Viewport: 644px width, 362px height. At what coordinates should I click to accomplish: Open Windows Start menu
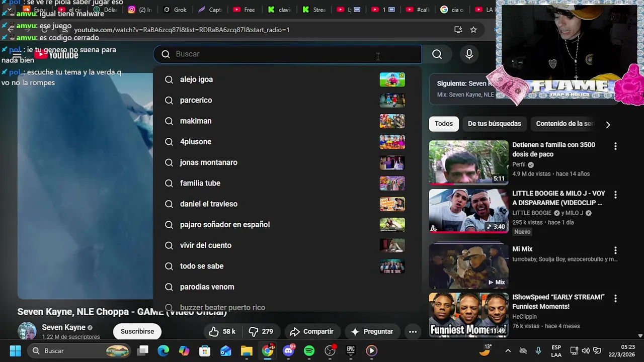click(x=15, y=350)
